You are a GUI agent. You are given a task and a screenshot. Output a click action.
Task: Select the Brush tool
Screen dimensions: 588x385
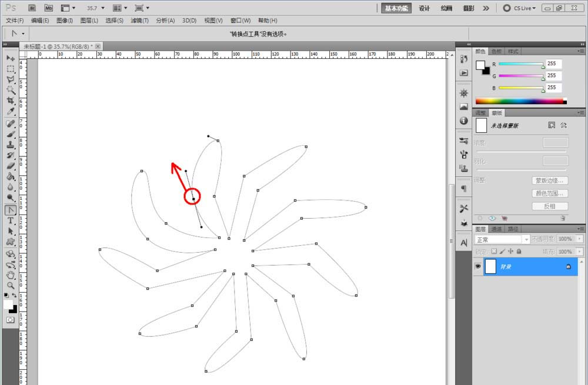(x=11, y=134)
